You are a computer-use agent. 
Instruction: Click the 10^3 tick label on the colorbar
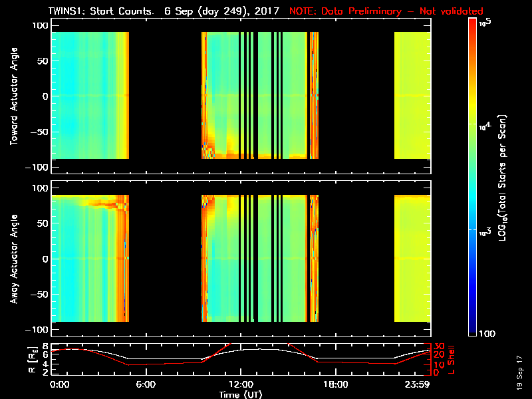(485, 231)
